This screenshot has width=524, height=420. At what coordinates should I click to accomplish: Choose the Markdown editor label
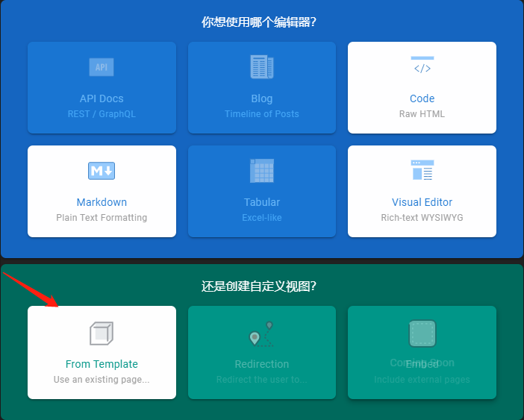pyautogui.click(x=102, y=202)
